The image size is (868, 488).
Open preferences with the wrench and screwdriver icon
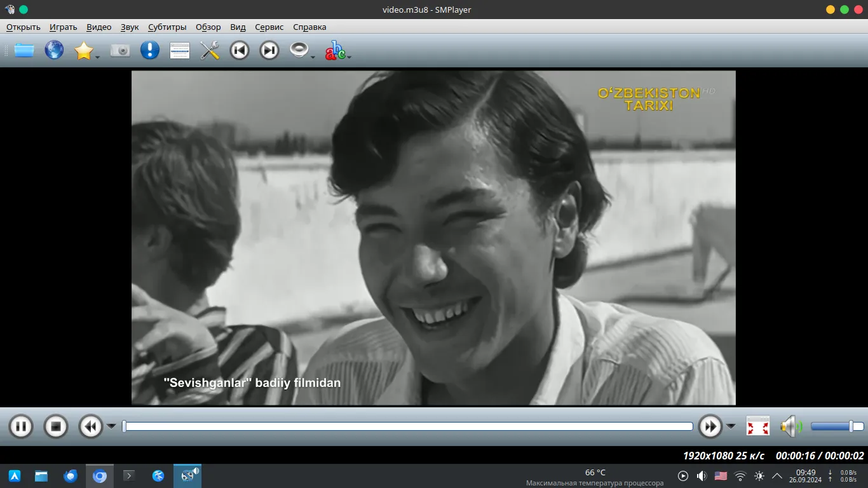tap(210, 50)
